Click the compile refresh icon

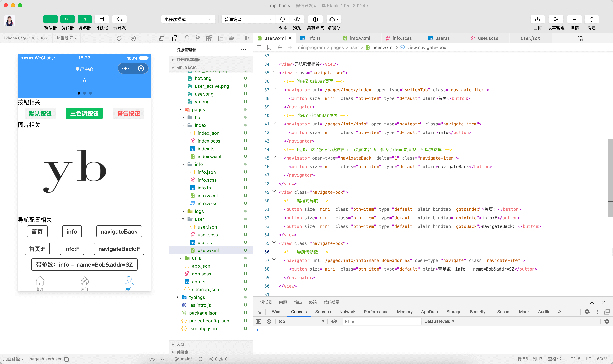tap(282, 19)
